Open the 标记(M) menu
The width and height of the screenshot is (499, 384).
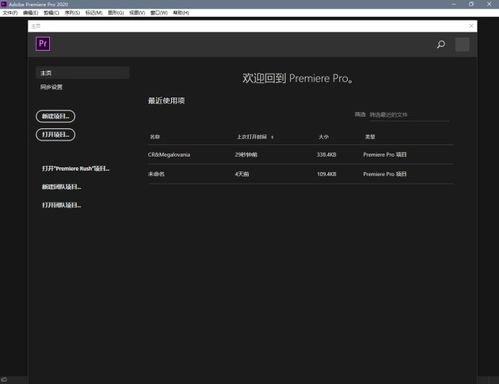[94, 13]
